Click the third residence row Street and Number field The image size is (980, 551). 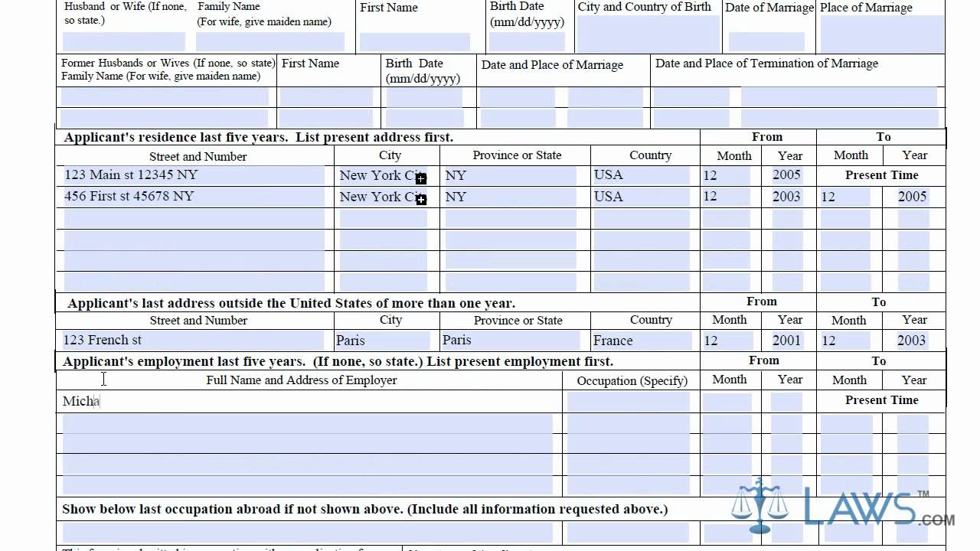[x=194, y=218]
